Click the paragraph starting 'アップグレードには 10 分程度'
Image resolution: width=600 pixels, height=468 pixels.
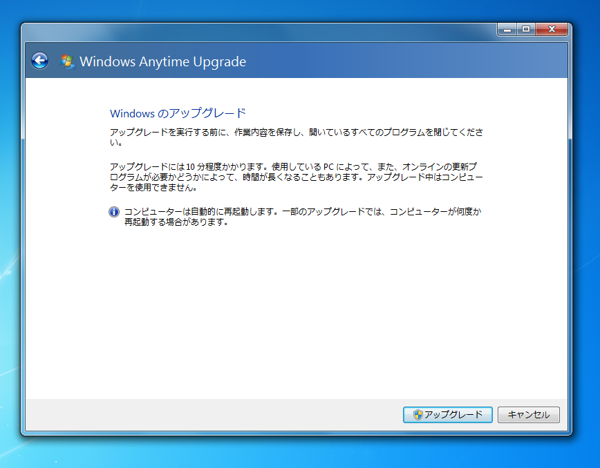click(x=297, y=177)
